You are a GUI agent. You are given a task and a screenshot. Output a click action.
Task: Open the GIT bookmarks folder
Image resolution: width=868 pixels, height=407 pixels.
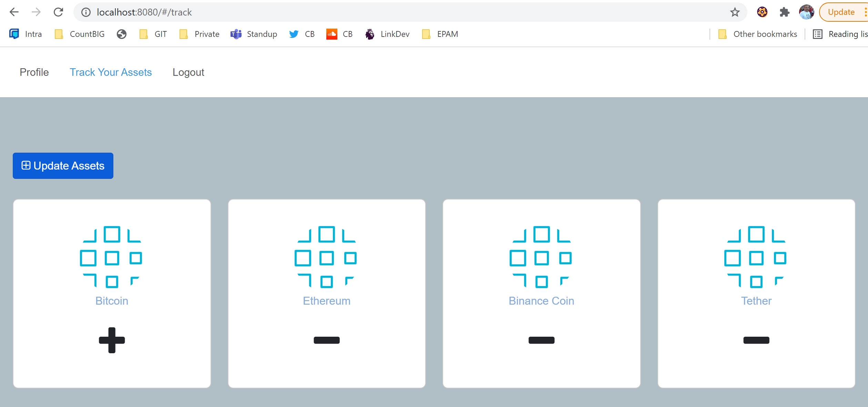pos(153,34)
